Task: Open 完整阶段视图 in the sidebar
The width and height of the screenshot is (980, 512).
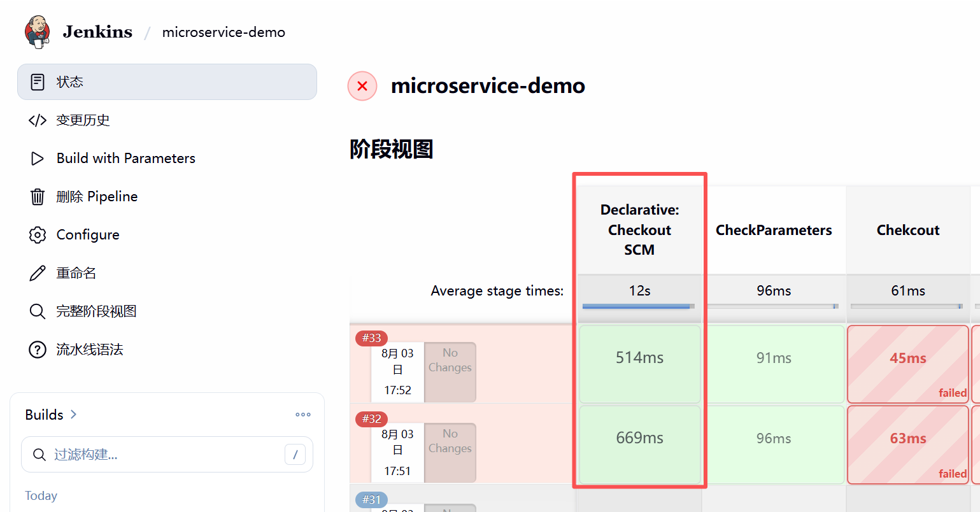Action: click(x=167, y=311)
